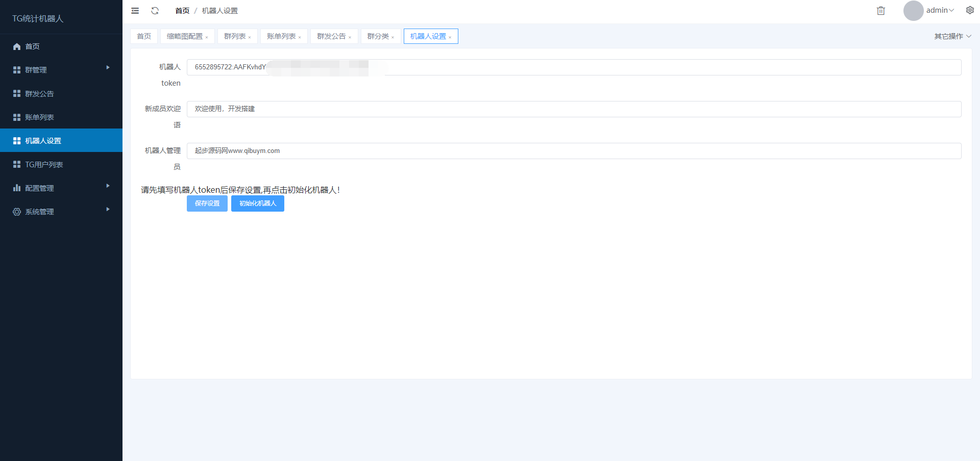Viewport: 980px width, 461px height.
Task: Open the settings gear icon top right
Action: (970, 10)
